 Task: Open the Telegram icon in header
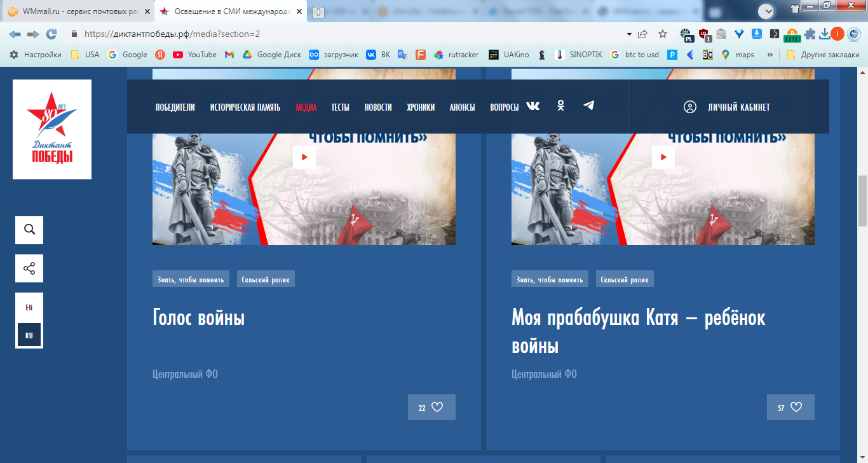tap(589, 106)
